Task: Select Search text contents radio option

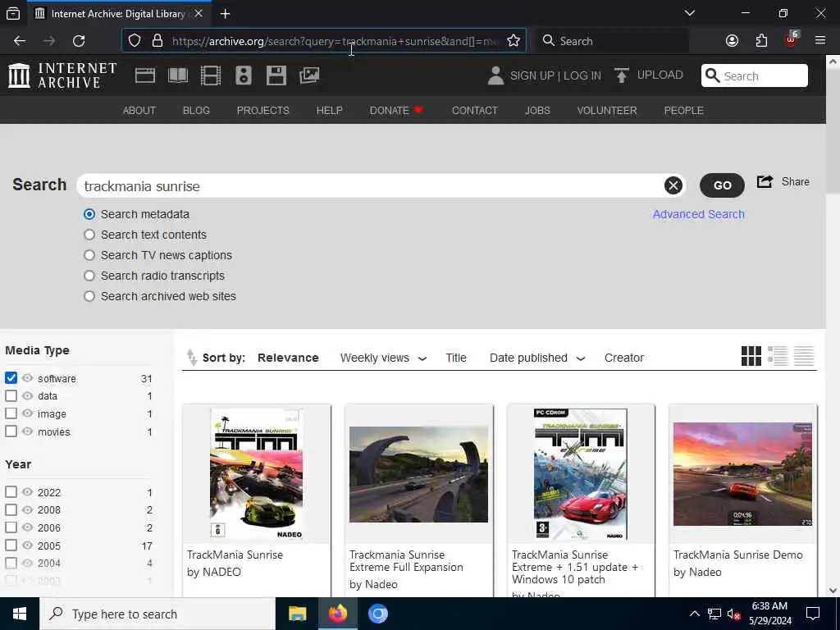Action: point(89,235)
